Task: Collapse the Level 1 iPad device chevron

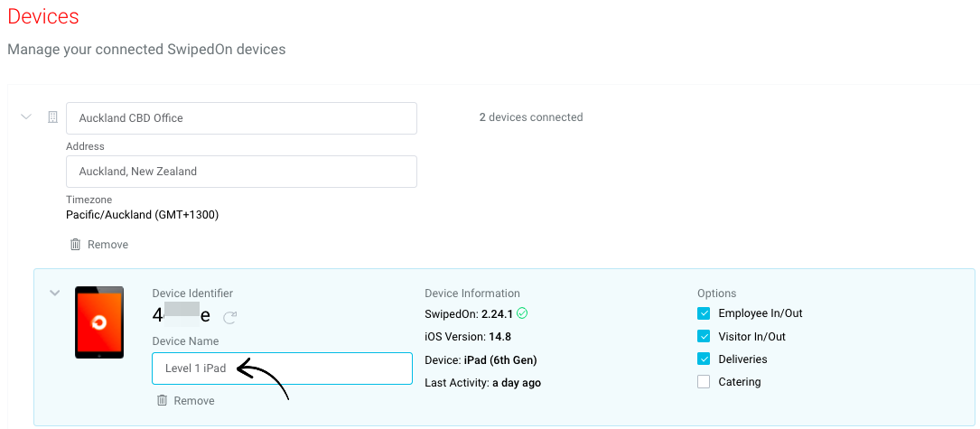Action: tap(55, 292)
